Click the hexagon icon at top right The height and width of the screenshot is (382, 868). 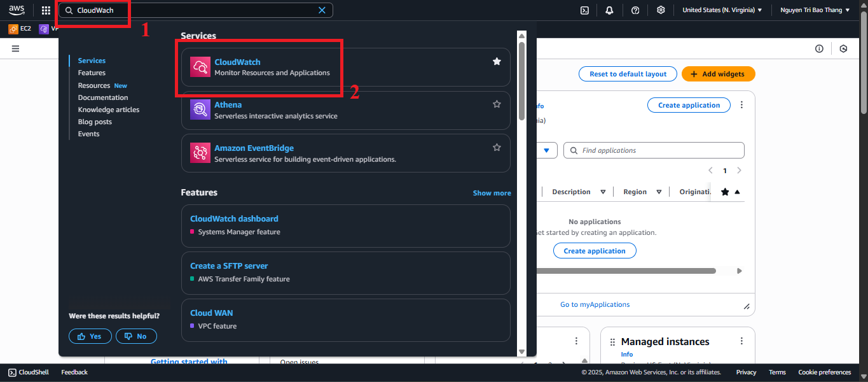point(843,48)
